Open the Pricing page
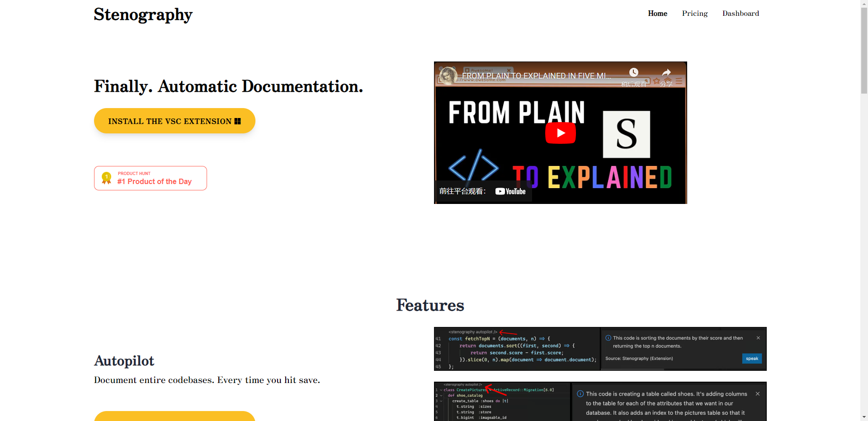The image size is (868, 421). (x=695, y=14)
